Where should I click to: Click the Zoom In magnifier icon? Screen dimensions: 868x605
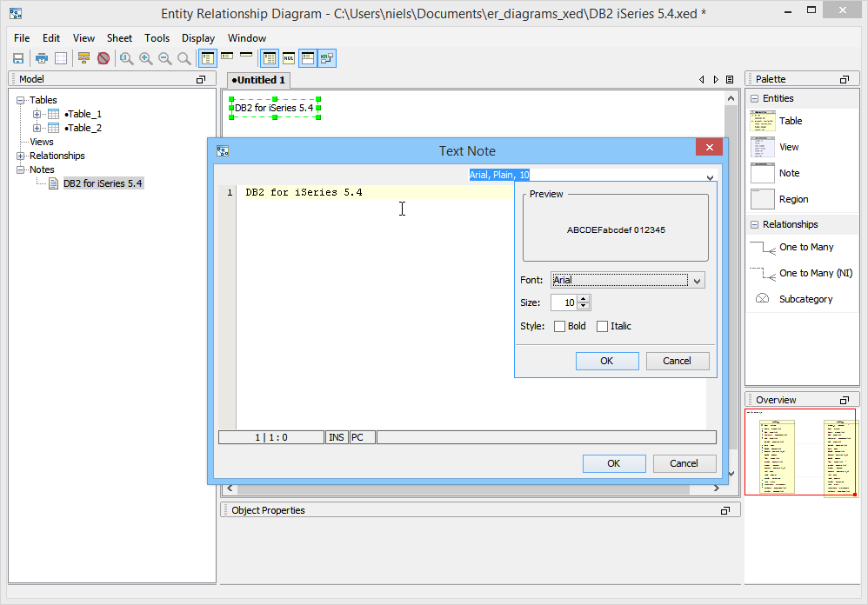click(x=146, y=58)
